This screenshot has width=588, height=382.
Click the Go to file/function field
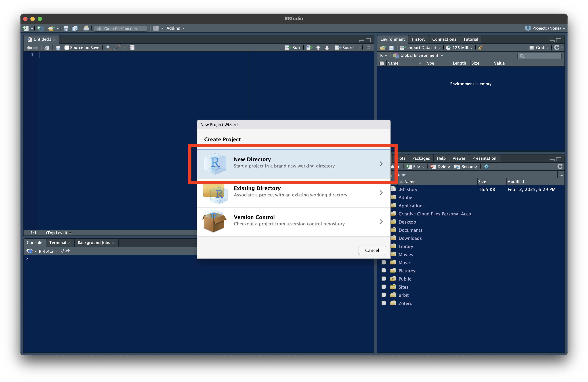[121, 29]
